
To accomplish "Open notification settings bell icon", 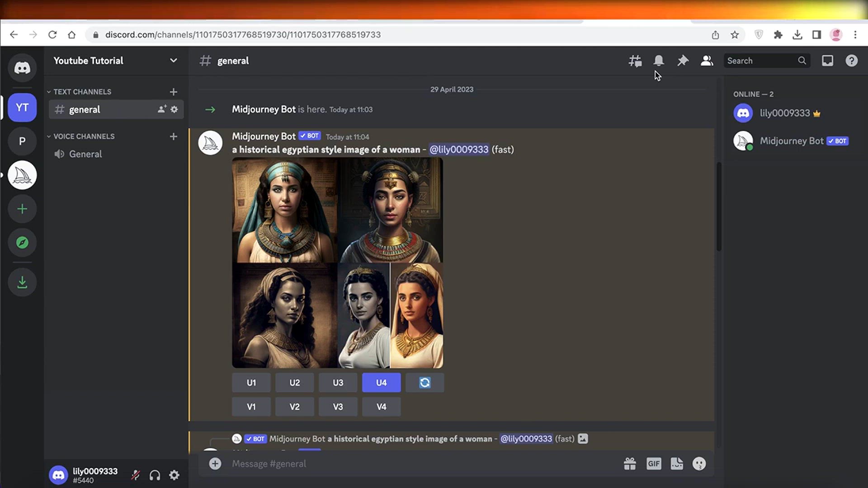I will pyautogui.click(x=659, y=61).
